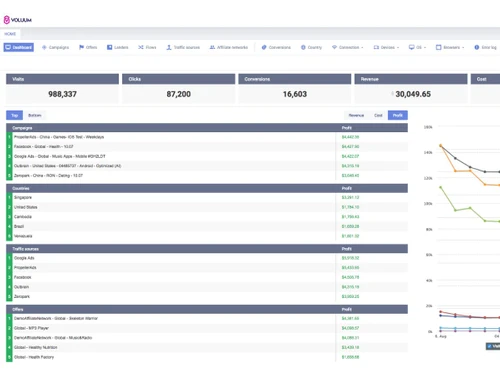Image resolution: width=500 pixels, height=375 pixels.
Task: Click the Traffic sources table header
Action: point(207,249)
